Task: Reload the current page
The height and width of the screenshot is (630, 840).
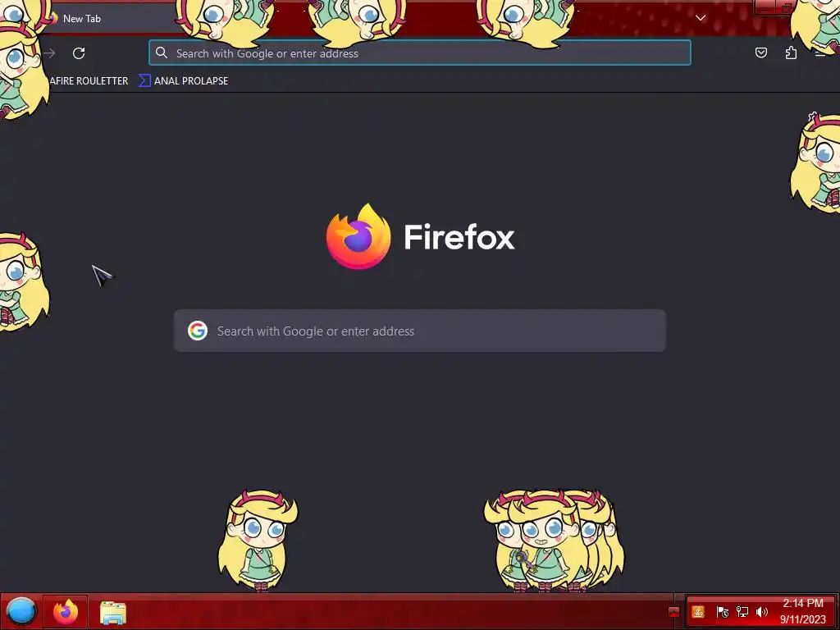Action: pos(79,53)
